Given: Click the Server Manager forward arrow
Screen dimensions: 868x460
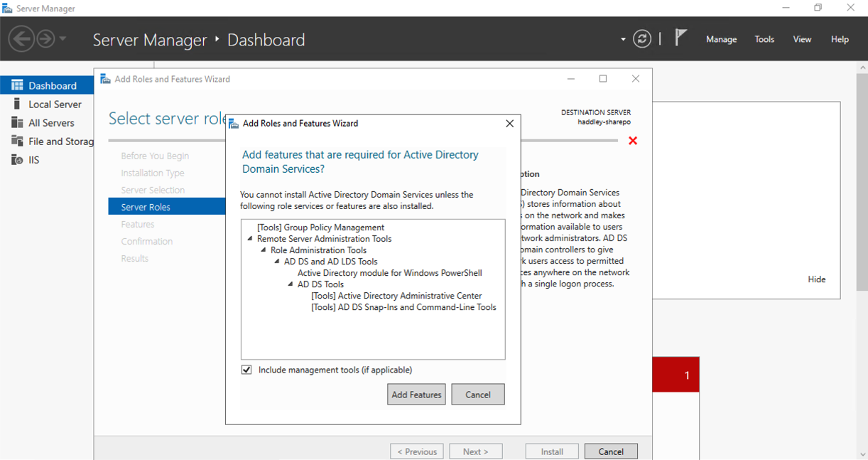Looking at the screenshot, I should [45, 38].
